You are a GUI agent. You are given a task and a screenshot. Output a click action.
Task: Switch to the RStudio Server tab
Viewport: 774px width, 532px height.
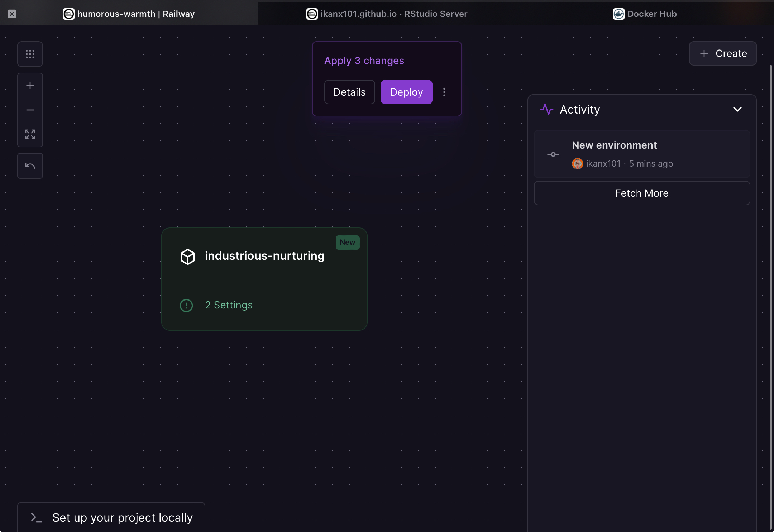tap(387, 14)
